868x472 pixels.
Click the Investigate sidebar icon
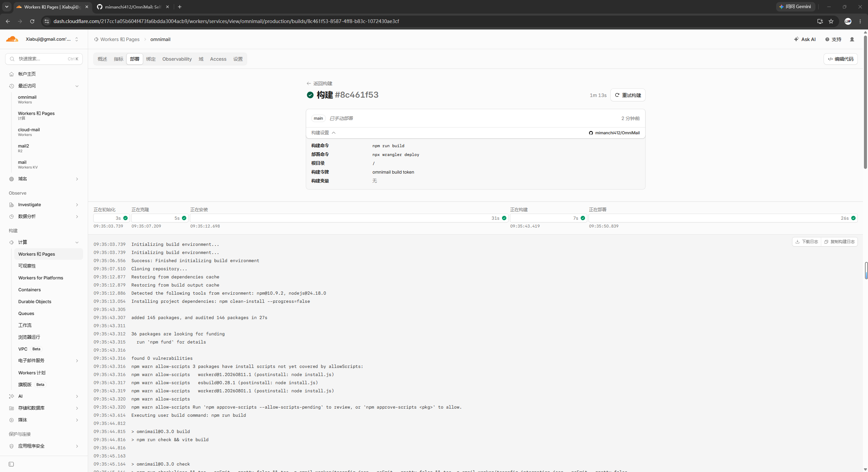coord(12,204)
